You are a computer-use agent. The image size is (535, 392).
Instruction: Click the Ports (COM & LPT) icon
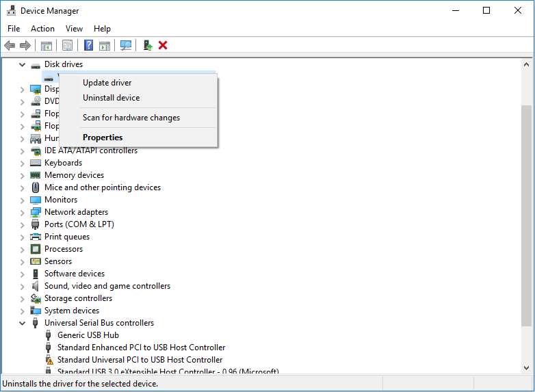point(36,224)
